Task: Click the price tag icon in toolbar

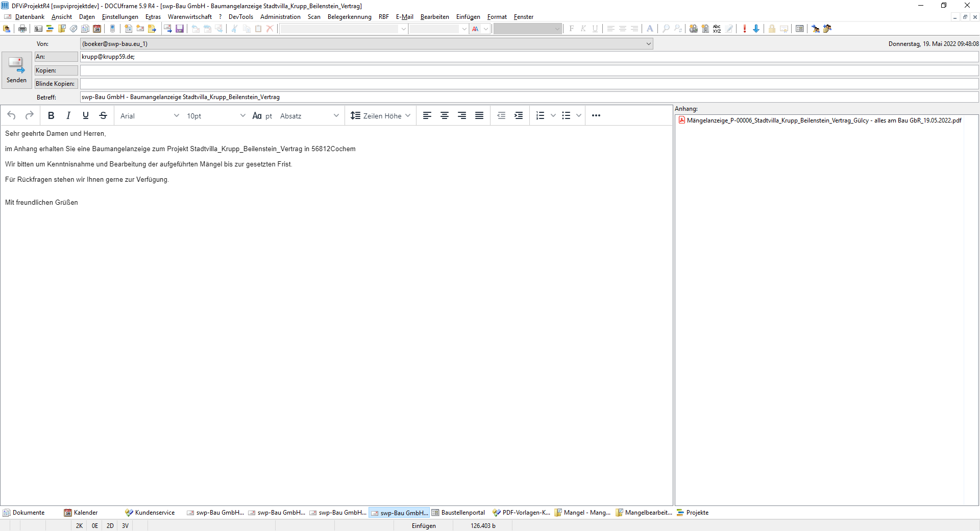Action: pyautogui.click(x=73, y=29)
